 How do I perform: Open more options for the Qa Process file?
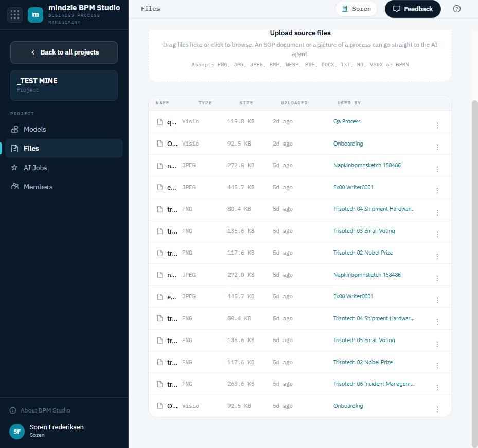pos(437,126)
